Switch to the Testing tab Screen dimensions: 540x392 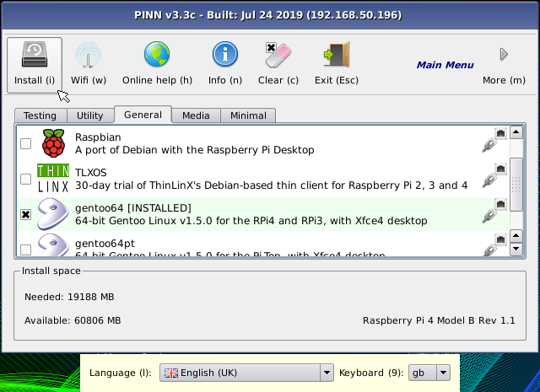point(40,115)
